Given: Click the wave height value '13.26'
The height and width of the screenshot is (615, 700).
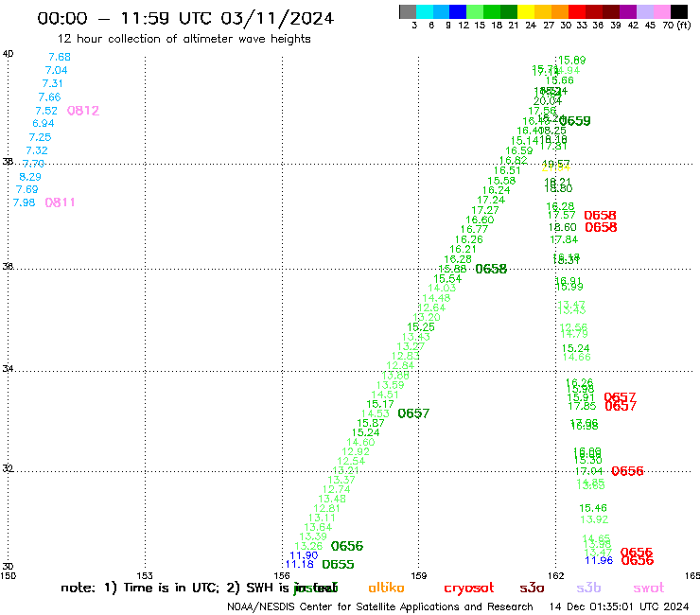Looking at the screenshot, I should (x=308, y=546).
